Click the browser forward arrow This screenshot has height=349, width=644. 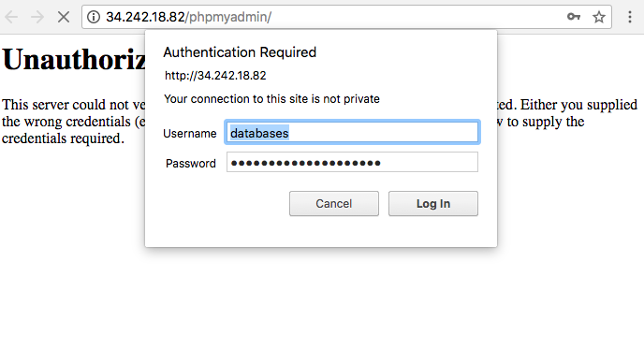pyautogui.click(x=37, y=17)
